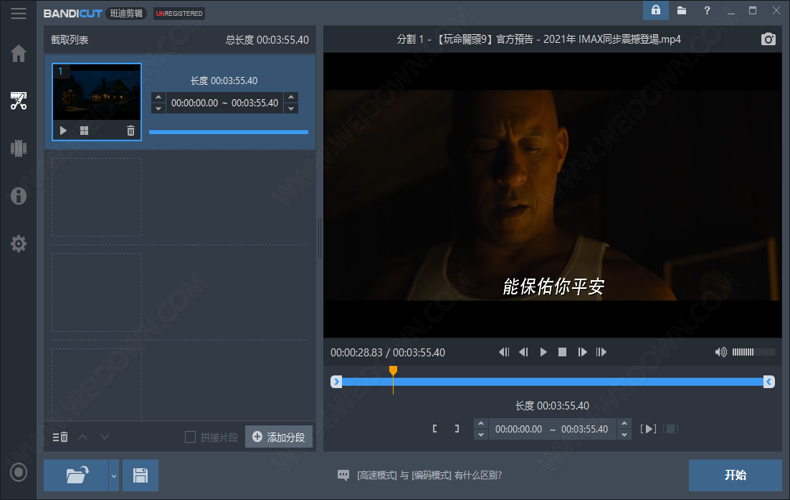Open the help question mark menu
This screenshot has width=790, height=500.
[x=707, y=11]
